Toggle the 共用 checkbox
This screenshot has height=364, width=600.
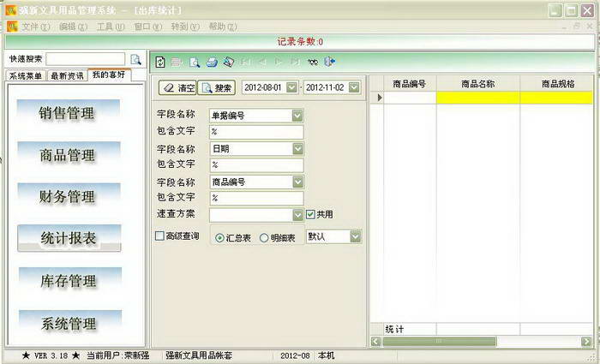(x=310, y=214)
